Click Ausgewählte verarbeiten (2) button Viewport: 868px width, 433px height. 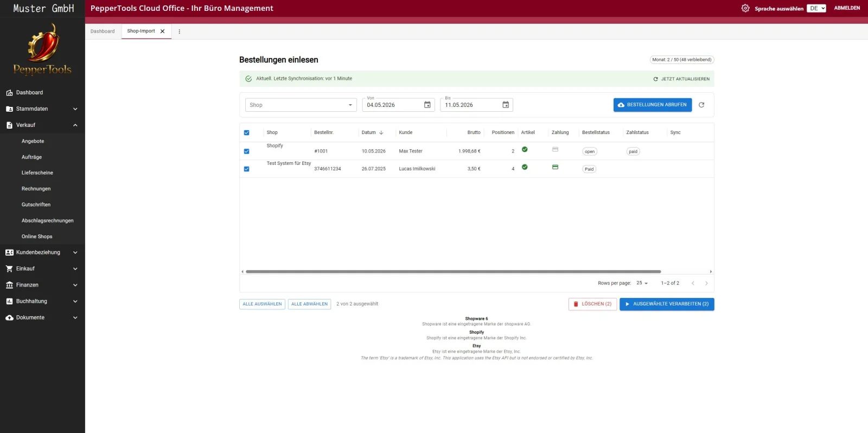(667, 304)
